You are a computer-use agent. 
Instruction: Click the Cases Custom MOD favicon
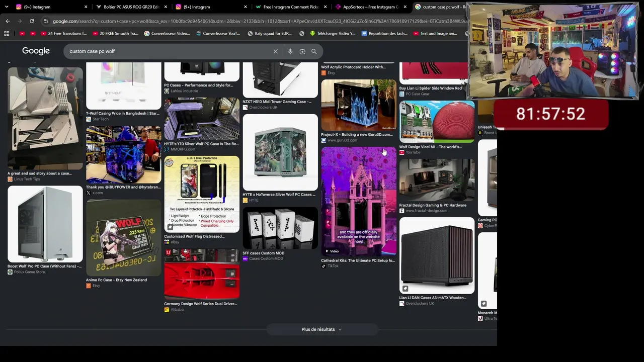[x=245, y=258]
